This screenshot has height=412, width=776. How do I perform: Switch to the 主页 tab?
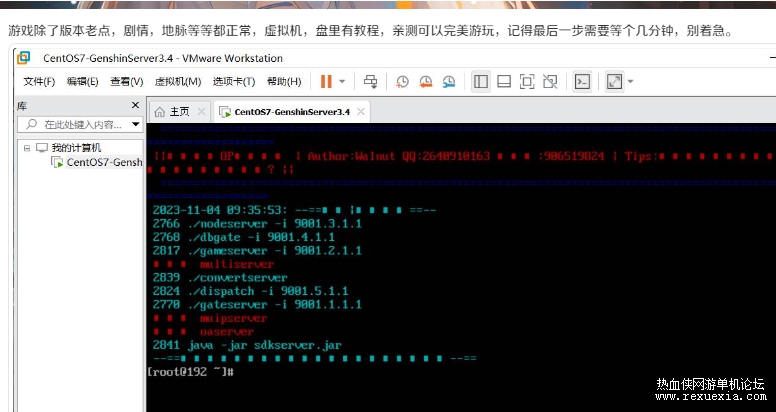coord(179,111)
